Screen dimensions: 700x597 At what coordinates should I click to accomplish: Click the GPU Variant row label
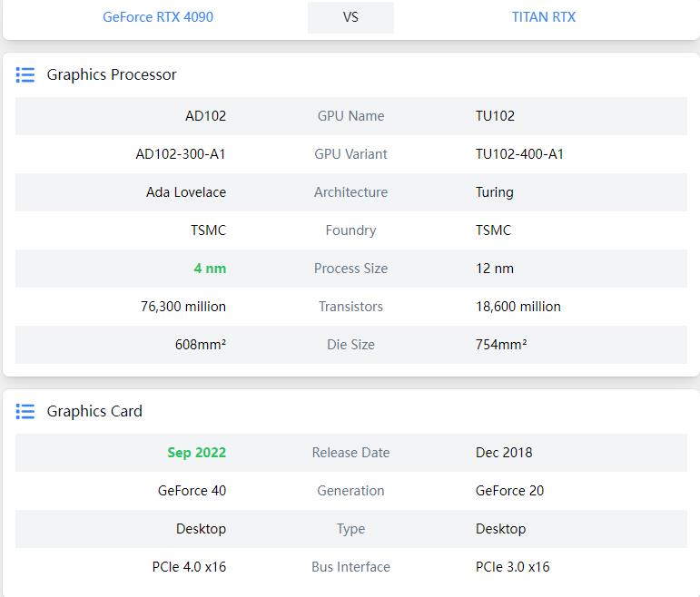click(x=350, y=154)
